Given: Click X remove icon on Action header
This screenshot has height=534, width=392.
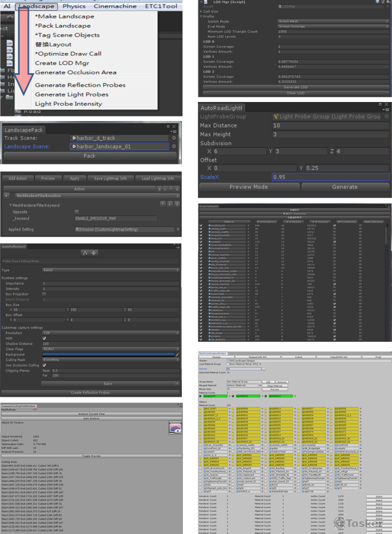Looking at the screenshot, I should pyautogui.click(x=177, y=189).
